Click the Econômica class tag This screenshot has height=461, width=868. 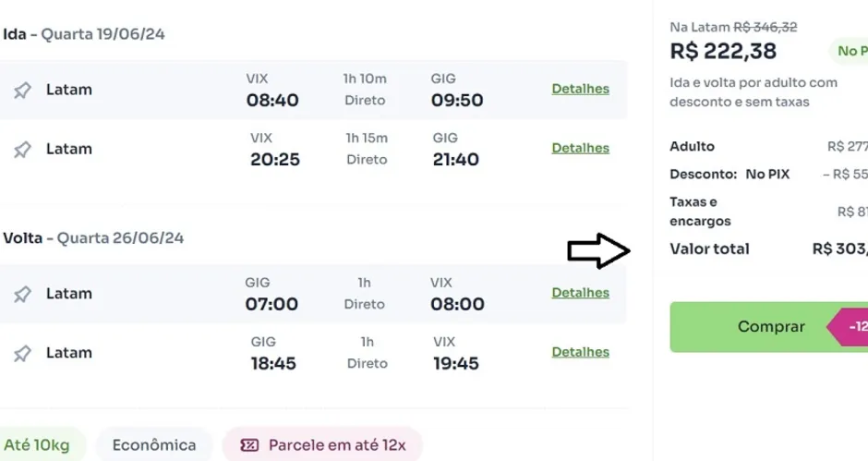pos(154,445)
